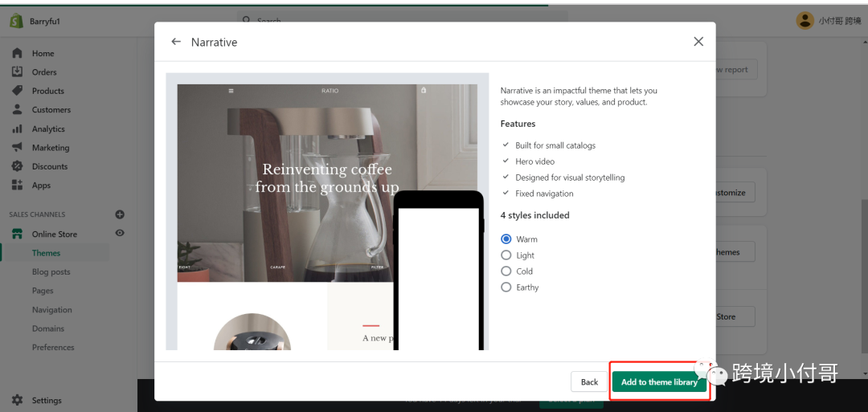Open Domains in the sidebar
This screenshot has height=412, width=868.
pyautogui.click(x=48, y=328)
